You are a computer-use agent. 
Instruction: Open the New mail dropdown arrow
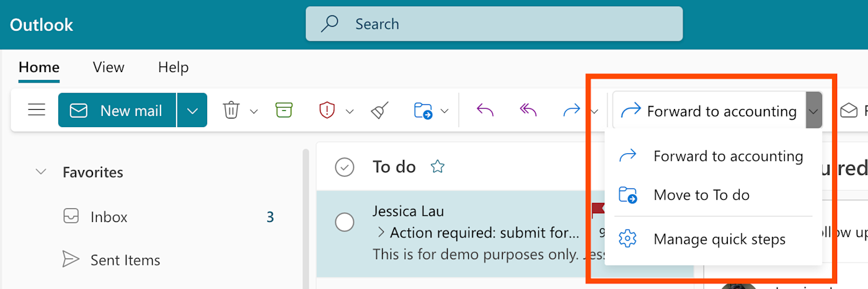click(x=192, y=110)
